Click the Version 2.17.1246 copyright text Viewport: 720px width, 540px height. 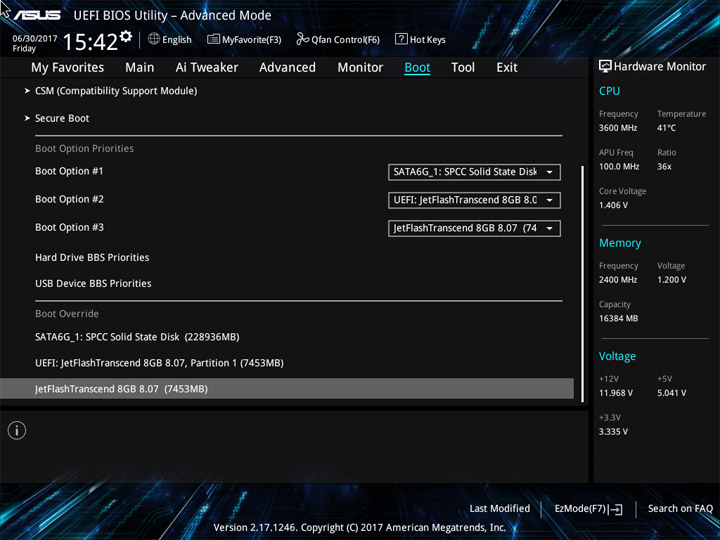click(360, 527)
